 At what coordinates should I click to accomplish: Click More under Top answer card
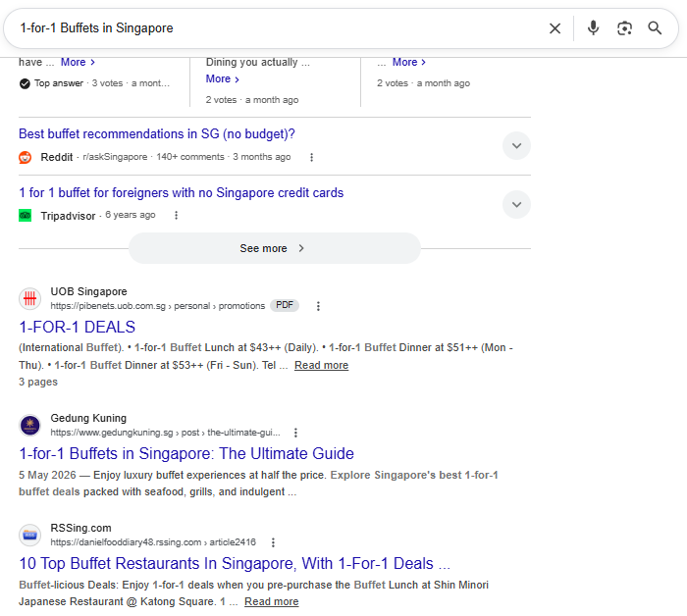click(78, 62)
